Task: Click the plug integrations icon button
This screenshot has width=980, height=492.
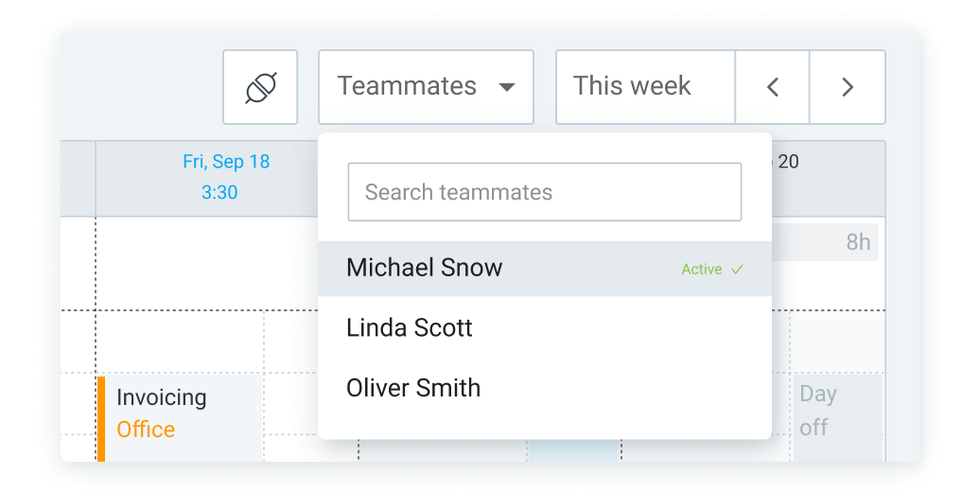Action: 260,87
